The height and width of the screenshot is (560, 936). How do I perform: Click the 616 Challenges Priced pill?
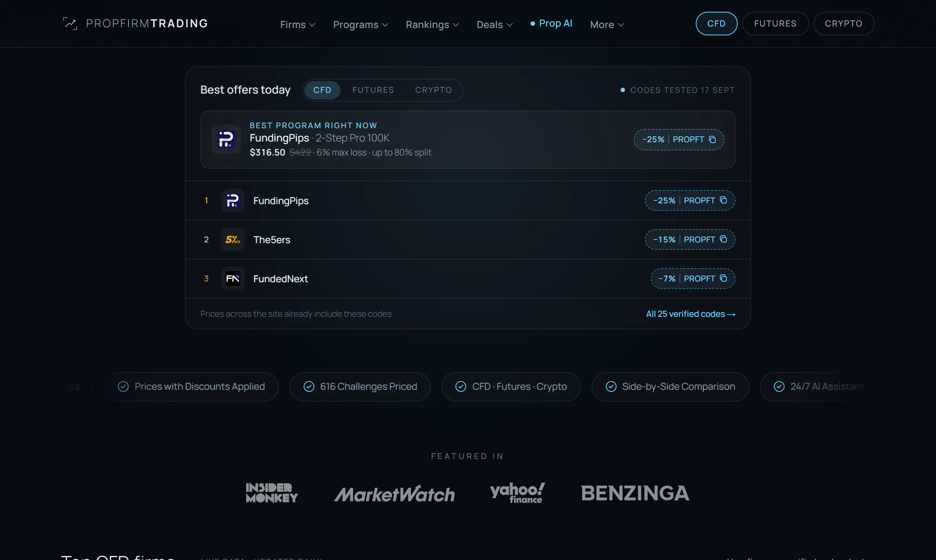click(360, 387)
